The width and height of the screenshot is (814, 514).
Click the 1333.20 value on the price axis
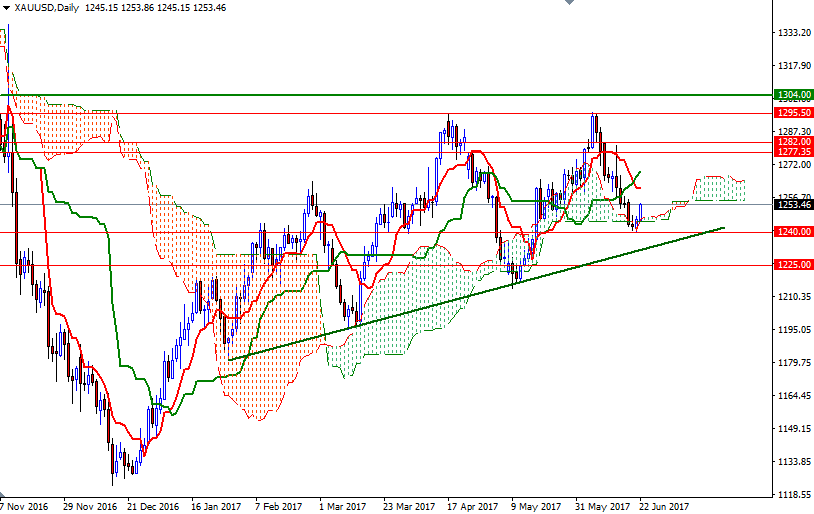pyautogui.click(x=792, y=33)
